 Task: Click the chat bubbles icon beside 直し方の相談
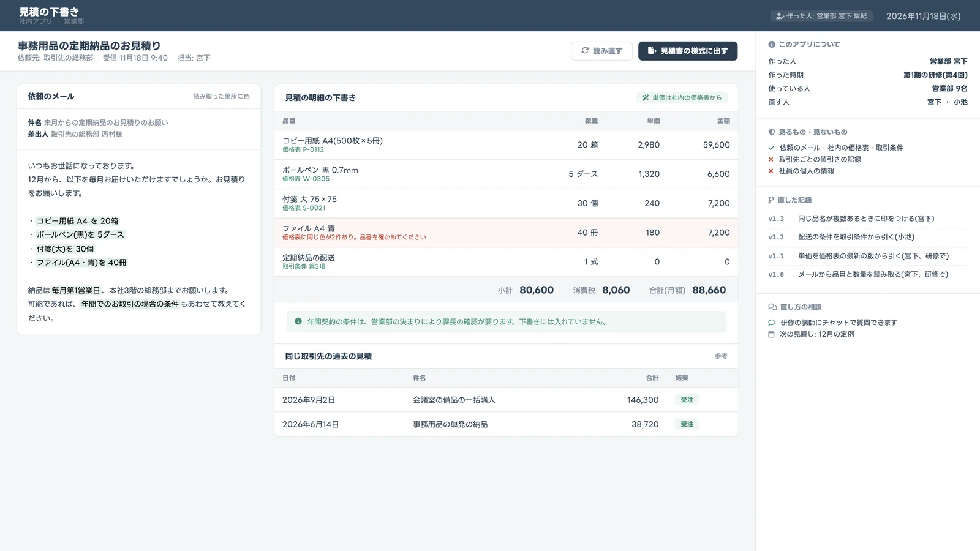[x=772, y=307]
